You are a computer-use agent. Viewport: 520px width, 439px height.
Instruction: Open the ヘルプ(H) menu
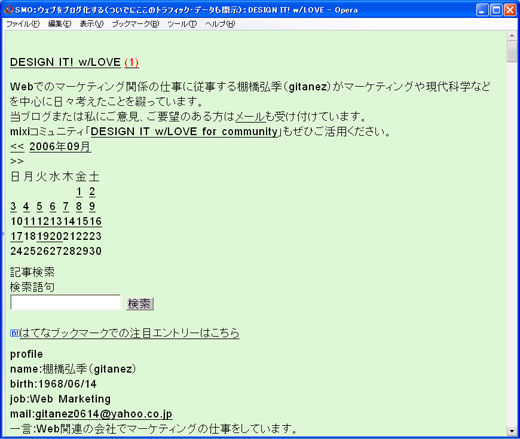220,24
